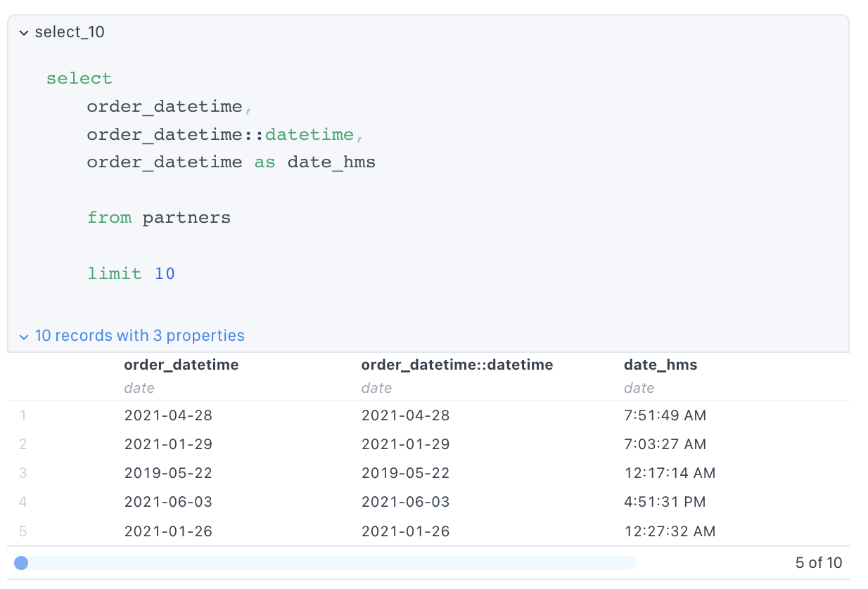Viewport: 868px width, 589px height.
Task: Select row number 1 in results
Action: pyautogui.click(x=23, y=415)
